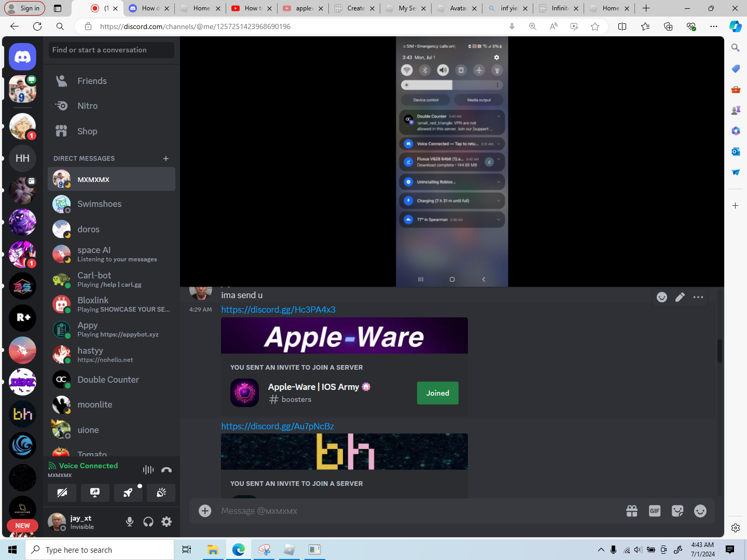Click Sign in profile button

coord(24,8)
